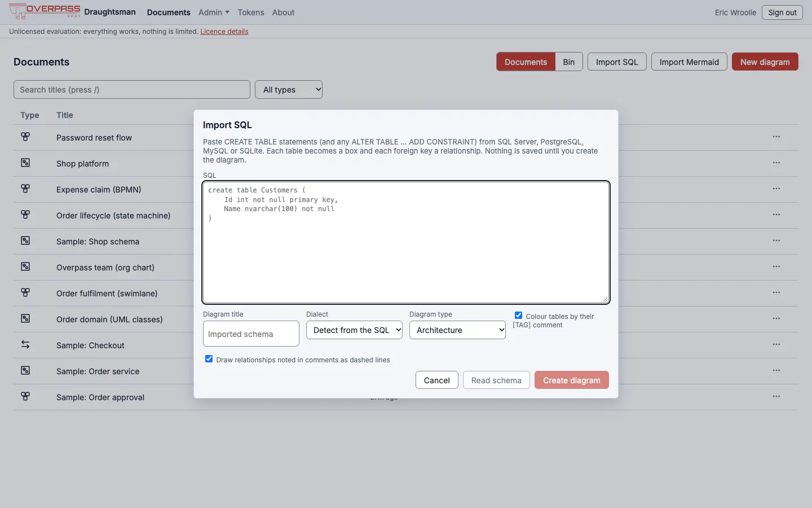Open the Licence details link

tap(224, 32)
